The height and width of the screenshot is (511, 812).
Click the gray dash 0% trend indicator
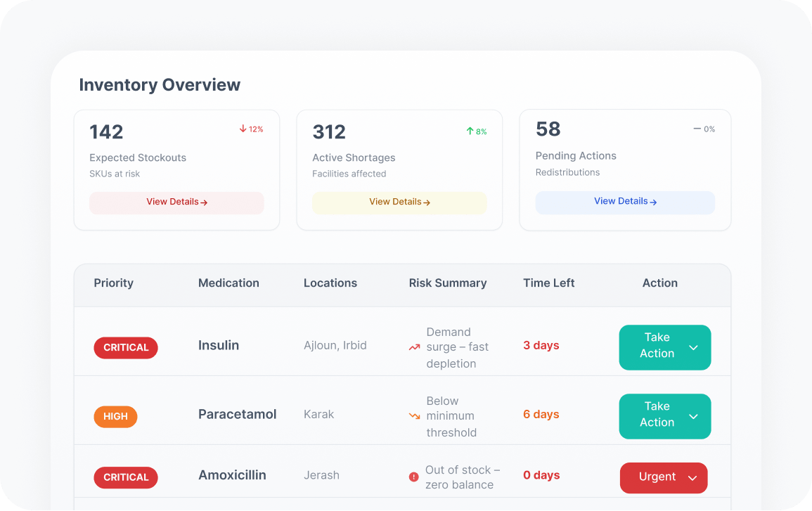click(x=697, y=129)
